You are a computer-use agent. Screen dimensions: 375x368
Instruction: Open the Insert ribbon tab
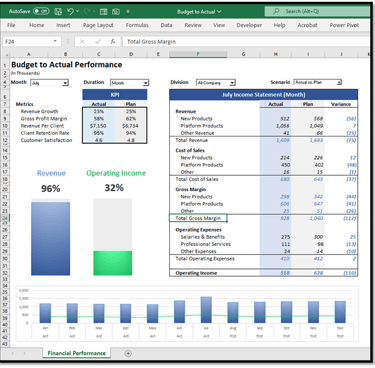(63, 25)
